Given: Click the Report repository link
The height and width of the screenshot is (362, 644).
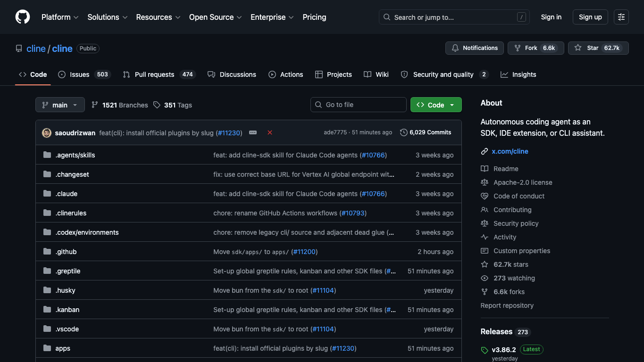Looking at the screenshot, I should click(507, 305).
